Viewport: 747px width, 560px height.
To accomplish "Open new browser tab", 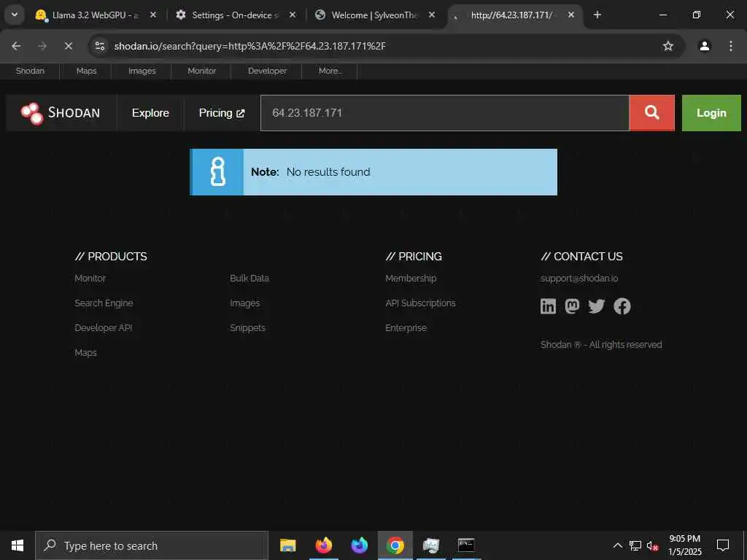I will click(x=597, y=15).
